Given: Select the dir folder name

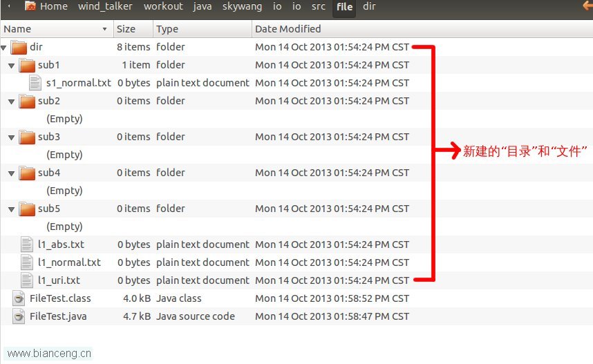Looking at the screenshot, I should click(x=36, y=47).
